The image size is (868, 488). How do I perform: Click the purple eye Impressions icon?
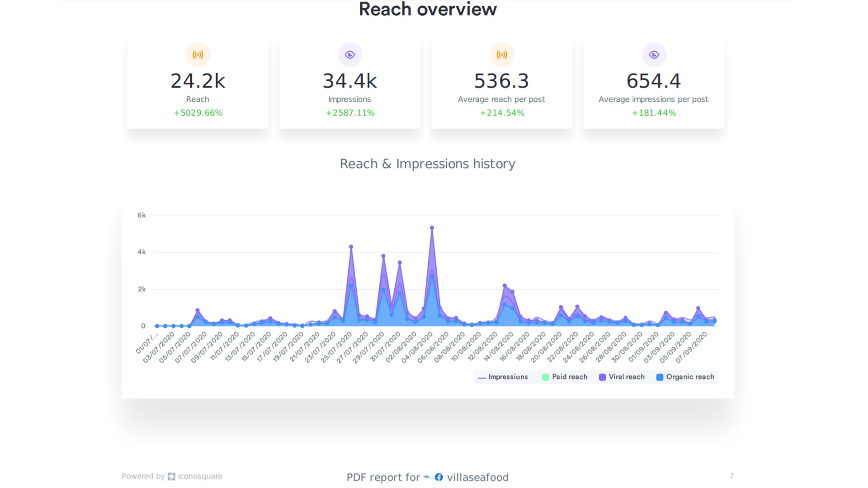[x=349, y=55]
